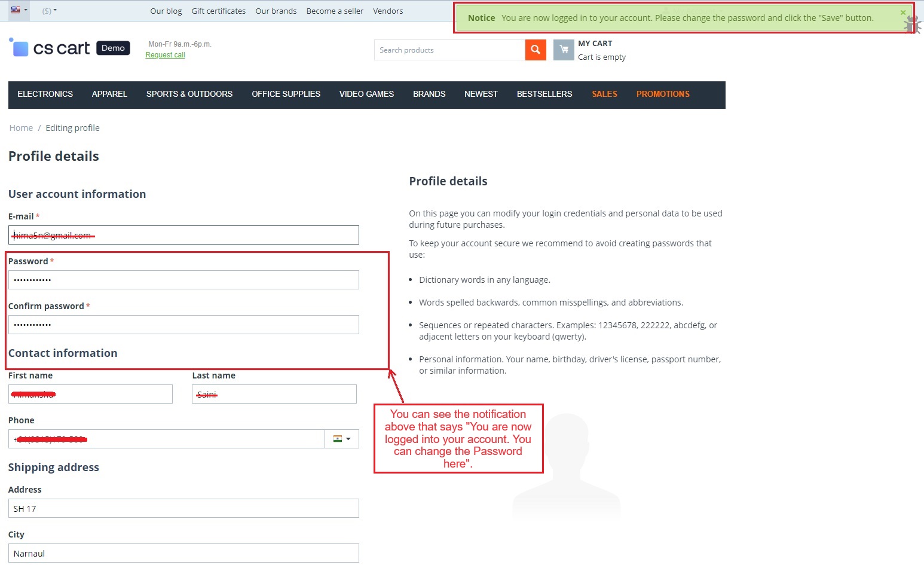Click My Cart text
The image size is (924, 565).
(x=595, y=44)
